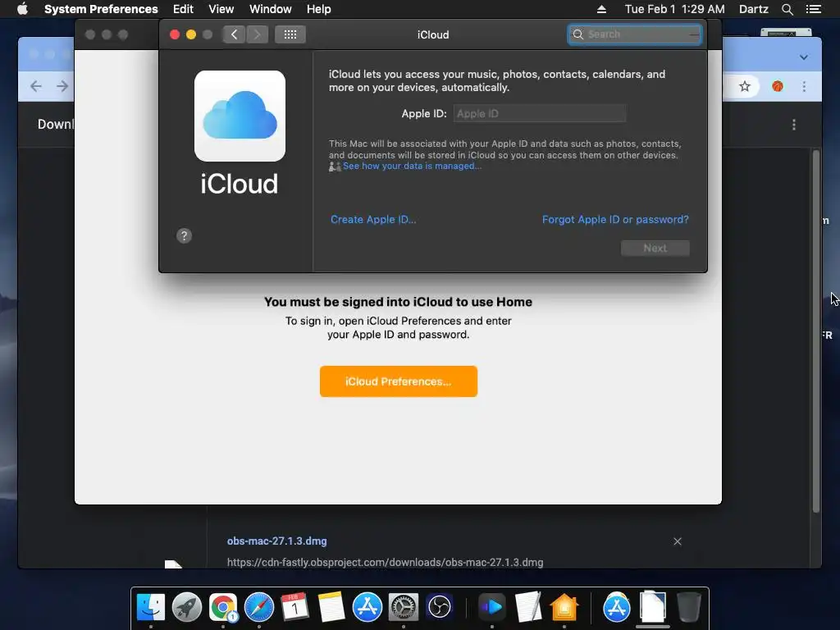Open the Edit menu
This screenshot has width=840, height=630.
pyautogui.click(x=183, y=9)
